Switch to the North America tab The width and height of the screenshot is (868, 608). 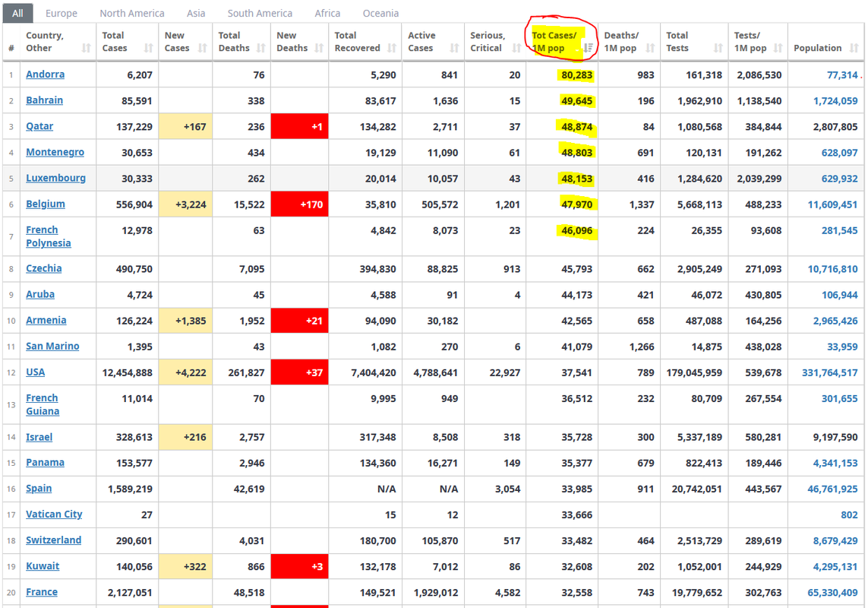[131, 14]
